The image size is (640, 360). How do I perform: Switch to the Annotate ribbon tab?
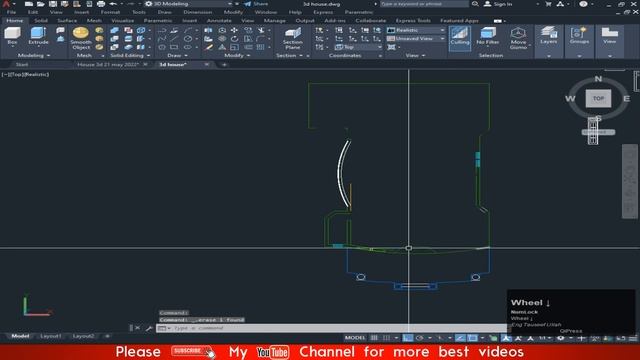[x=219, y=20]
